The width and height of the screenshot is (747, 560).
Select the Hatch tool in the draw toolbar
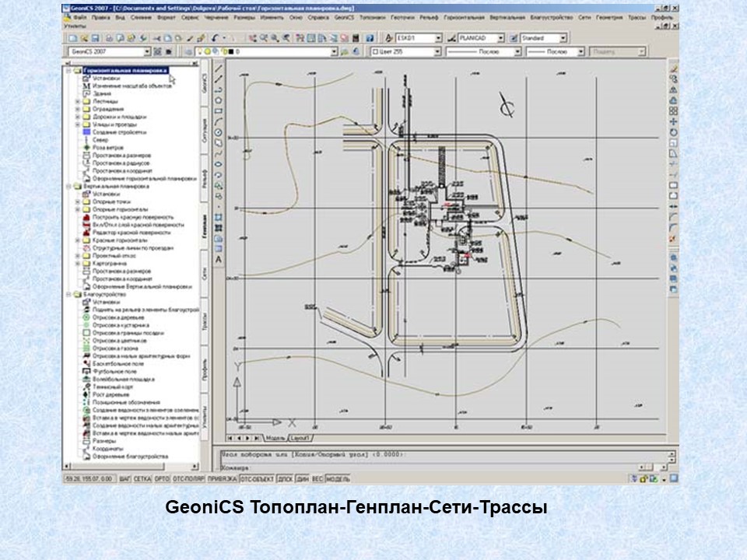pyautogui.click(x=218, y=217)
